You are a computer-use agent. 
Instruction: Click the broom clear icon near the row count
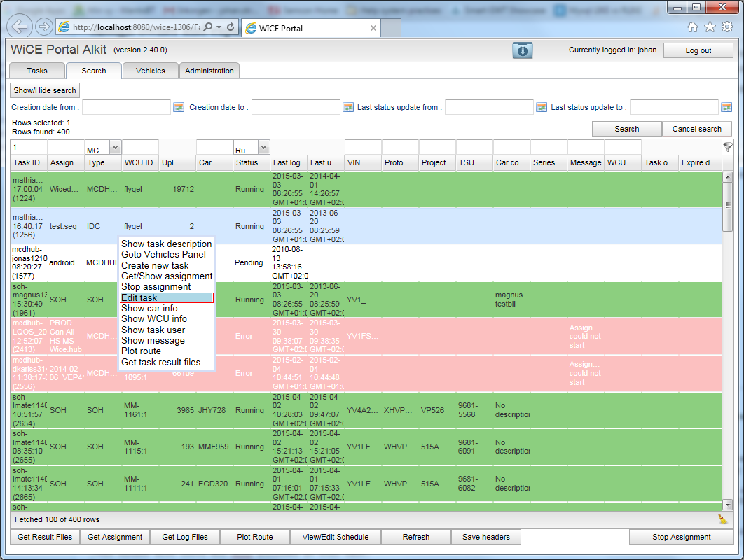click(722, 519)
